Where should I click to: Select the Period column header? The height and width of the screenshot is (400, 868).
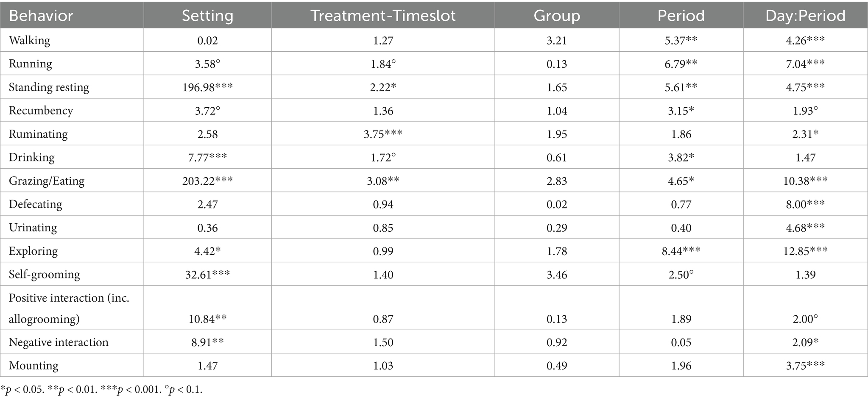click(x=681, y=16)
